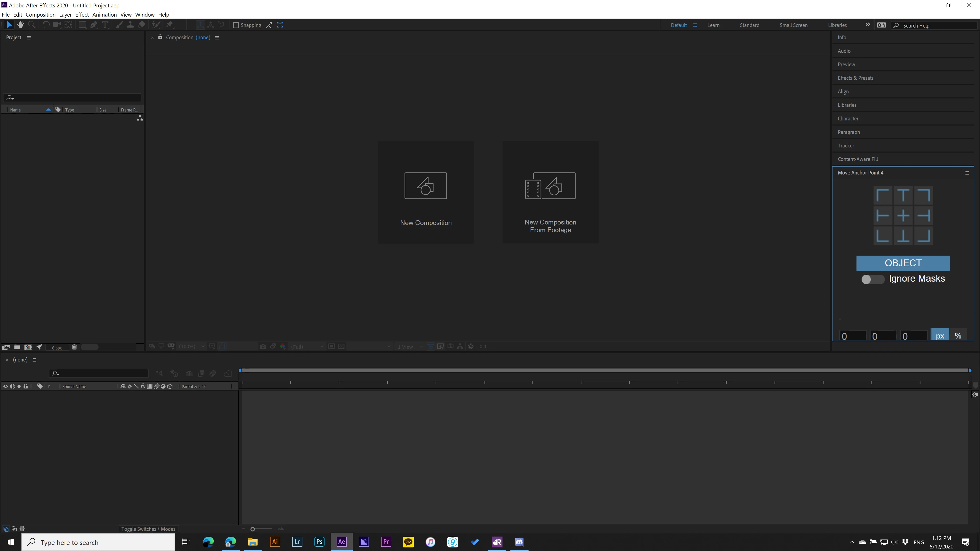The width and height of the screenshot is (980, 551).
Task: Open the Move Anchor Point 4 panel menu
Action: pos(967,173)
